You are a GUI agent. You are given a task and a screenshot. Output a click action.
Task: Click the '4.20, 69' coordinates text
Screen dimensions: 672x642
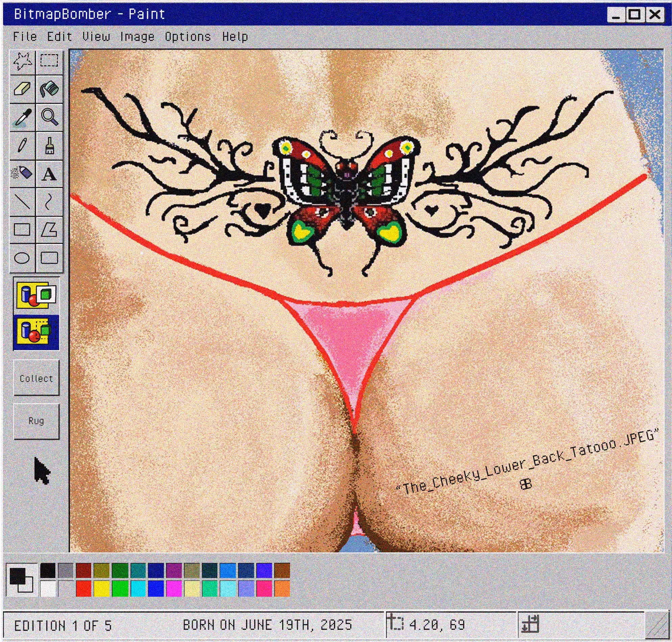point(437,625)
